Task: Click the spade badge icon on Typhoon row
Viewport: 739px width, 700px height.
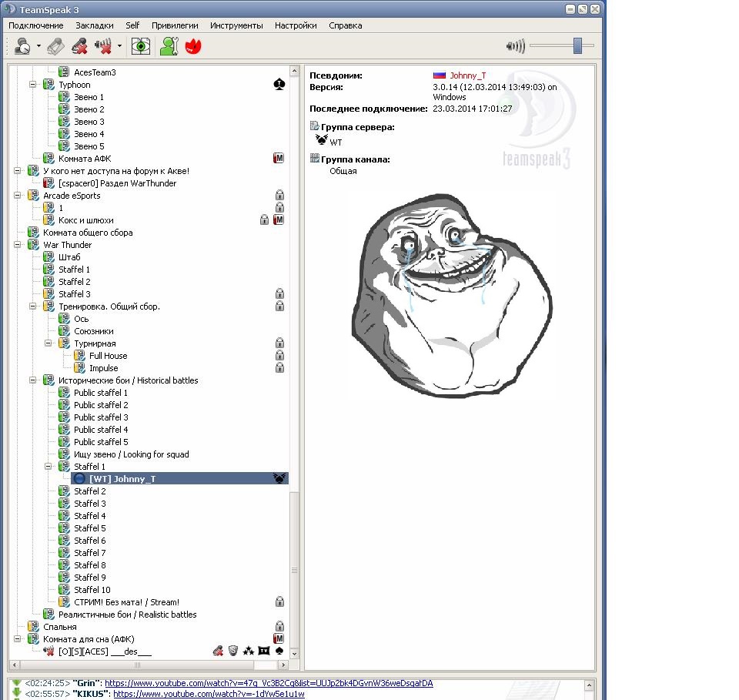Action: click(279, 85)
